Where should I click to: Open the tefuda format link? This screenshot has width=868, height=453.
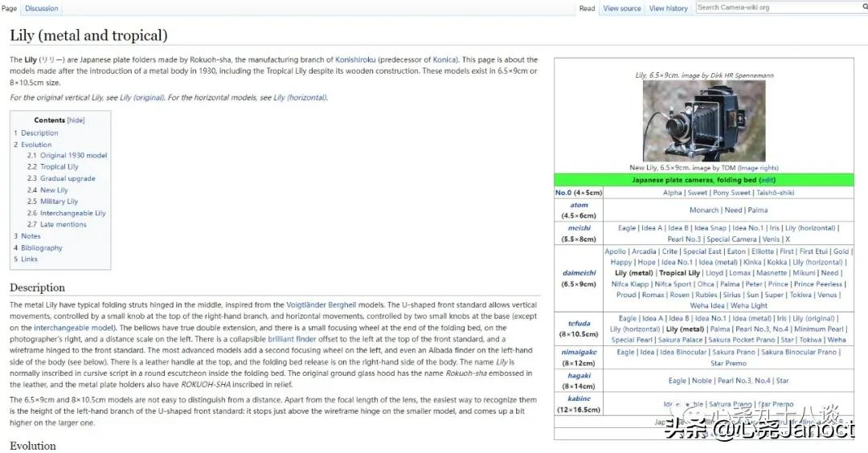point(579,324)
